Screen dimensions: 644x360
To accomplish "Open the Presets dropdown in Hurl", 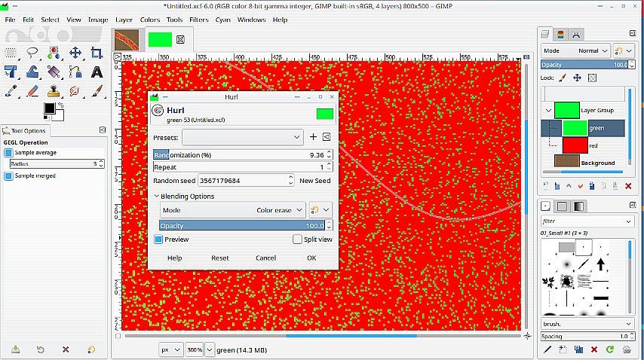I will point(243,137).
